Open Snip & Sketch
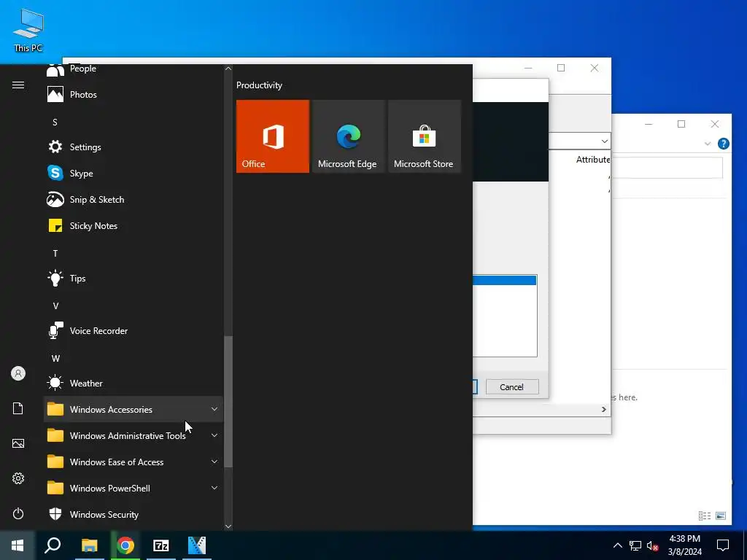The height and width of the screenshot is (560, 747). 133,199
